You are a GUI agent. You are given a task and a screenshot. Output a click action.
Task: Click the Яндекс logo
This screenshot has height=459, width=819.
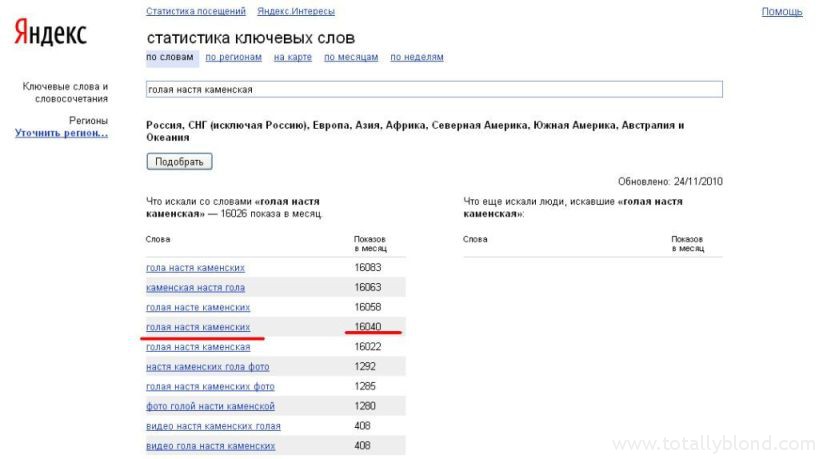[x=50, y=33]
